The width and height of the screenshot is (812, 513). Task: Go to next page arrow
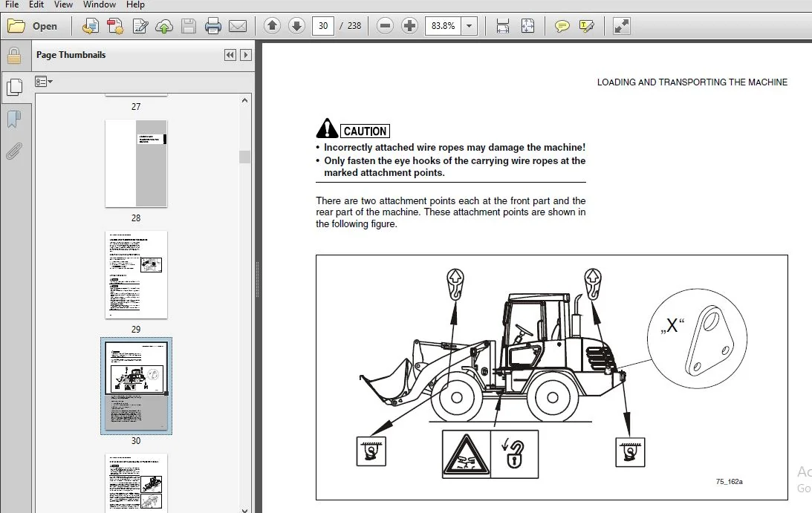(x=296, y=25)
